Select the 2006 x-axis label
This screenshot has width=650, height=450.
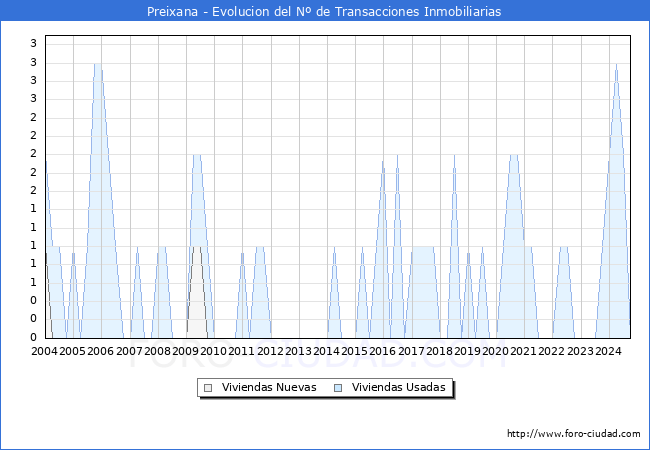(101, 351)
